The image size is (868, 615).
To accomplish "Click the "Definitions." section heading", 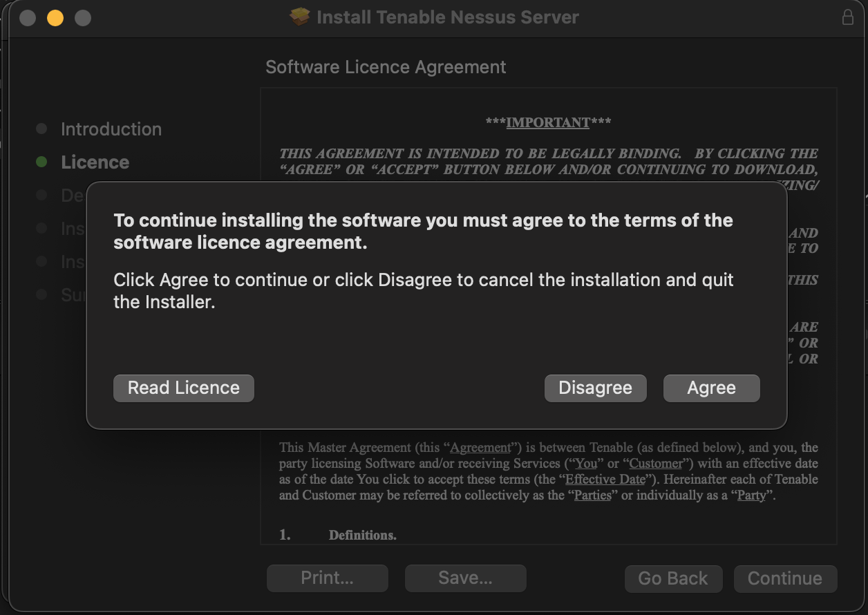I will tap(362, 535).
